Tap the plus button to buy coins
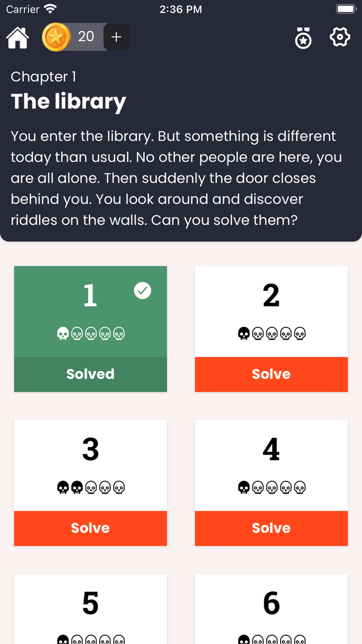This screenshot has height=644, width=362. 116,37
